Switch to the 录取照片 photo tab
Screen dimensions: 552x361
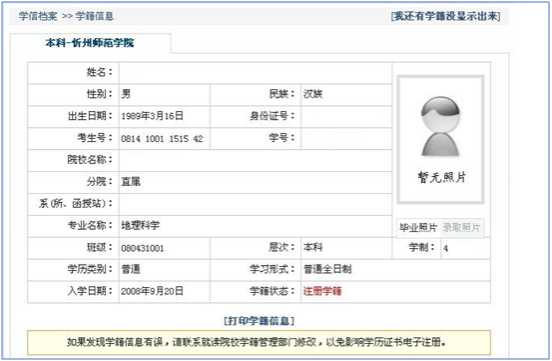(x=461, y=228)
